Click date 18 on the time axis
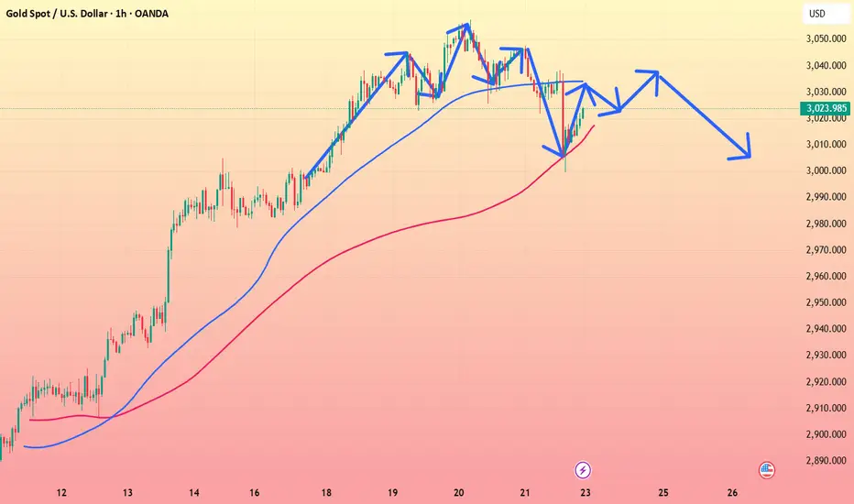854x504 pixels. click(x=326, y=493)
